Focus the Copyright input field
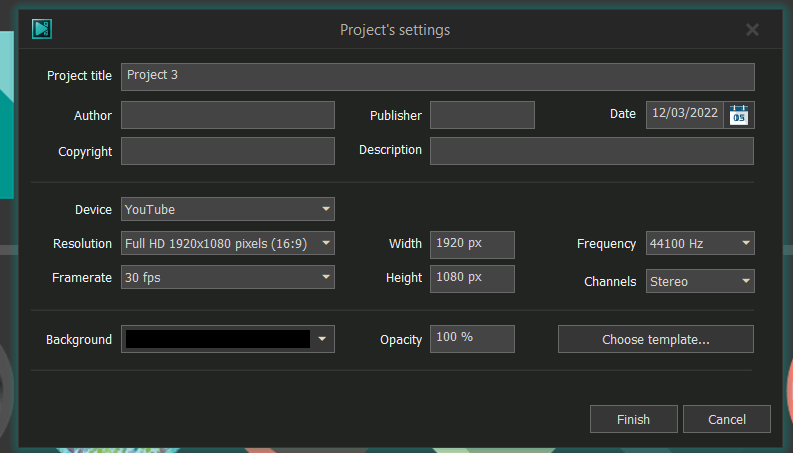The image size is (793, 453). [x=228, y=151]
